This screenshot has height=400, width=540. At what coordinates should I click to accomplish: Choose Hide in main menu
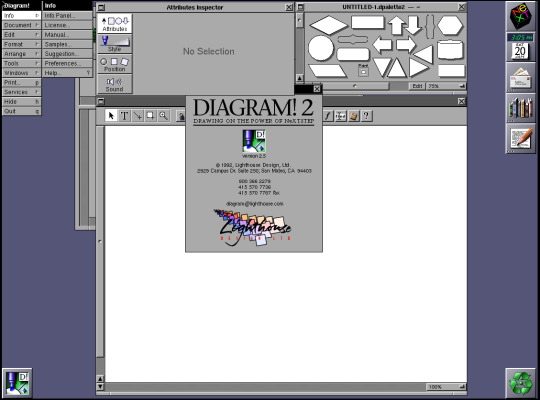[21, 102]
